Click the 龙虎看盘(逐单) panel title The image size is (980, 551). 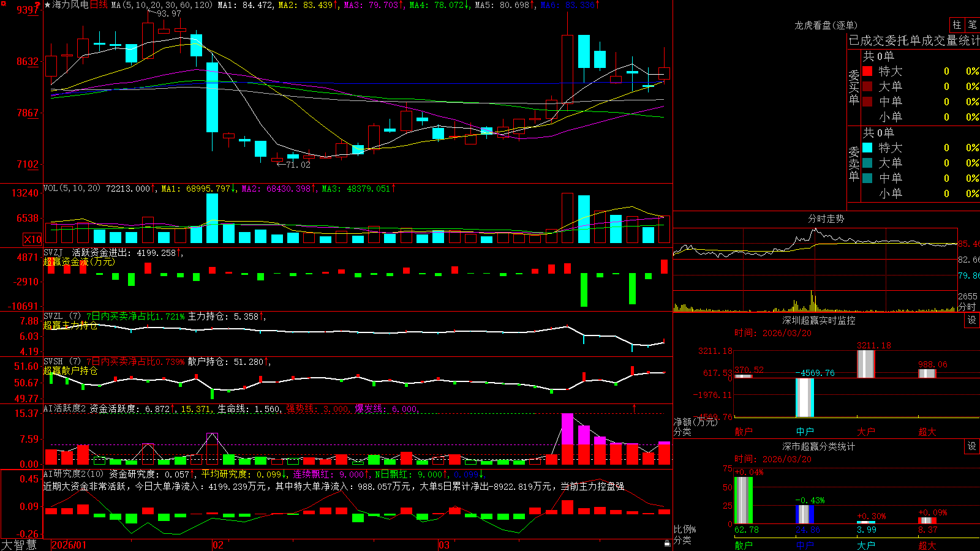click(826, 25)
